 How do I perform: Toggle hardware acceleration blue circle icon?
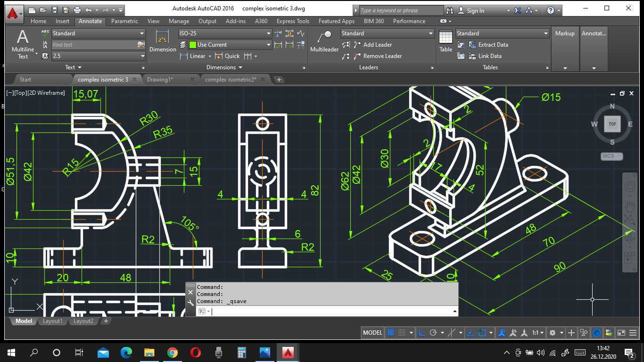coord(596,333)
